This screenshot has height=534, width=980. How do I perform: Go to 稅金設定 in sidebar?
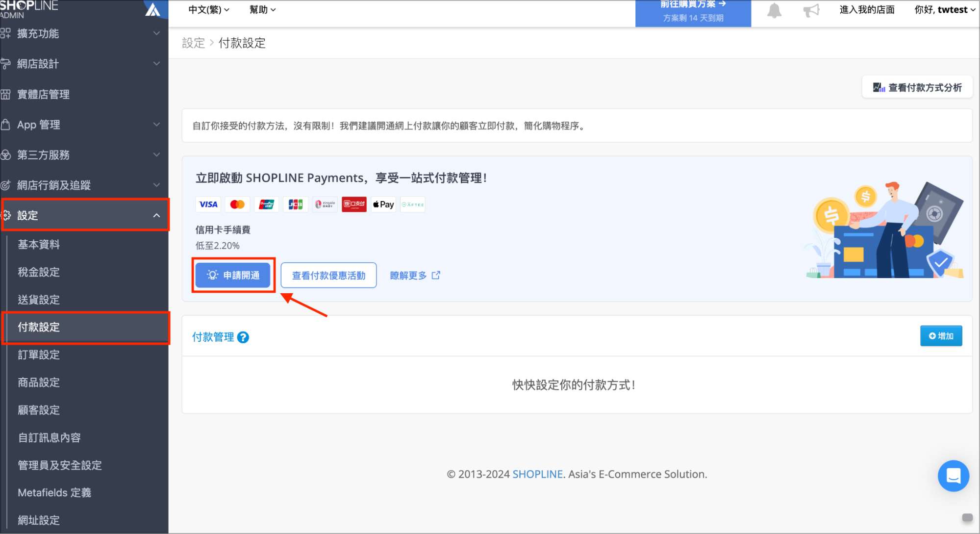[x=39, y=272]
